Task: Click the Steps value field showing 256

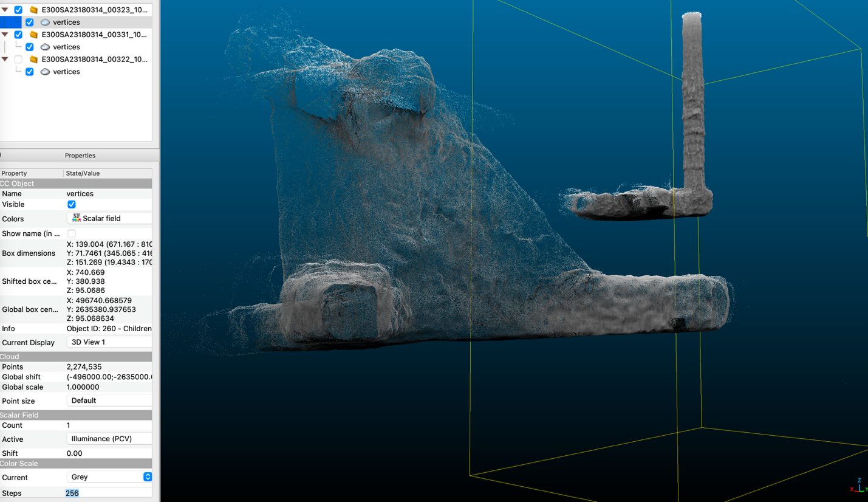Action: pos(108,493)
